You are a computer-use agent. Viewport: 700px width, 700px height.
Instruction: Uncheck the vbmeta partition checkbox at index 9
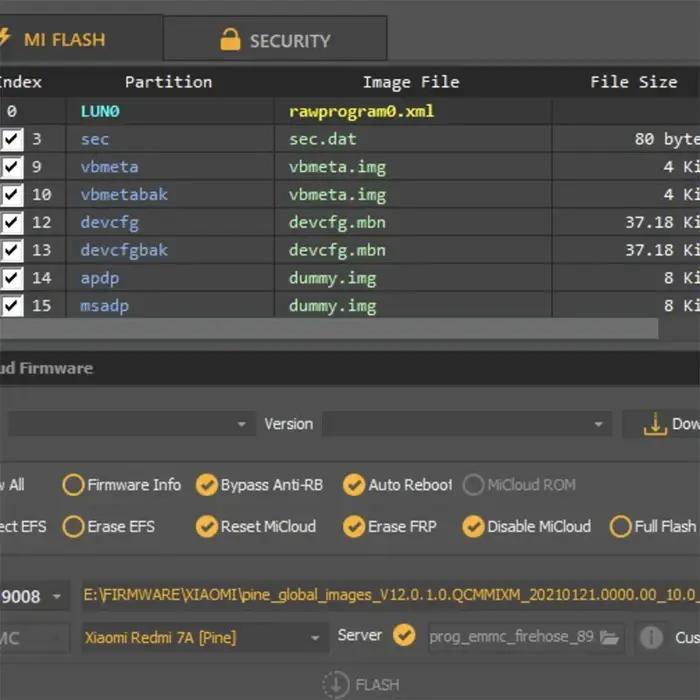[x=11, y=167]
